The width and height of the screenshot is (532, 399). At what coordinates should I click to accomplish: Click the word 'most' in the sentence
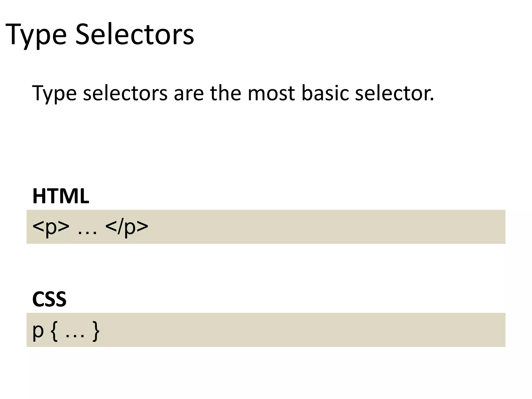point(271,93)
